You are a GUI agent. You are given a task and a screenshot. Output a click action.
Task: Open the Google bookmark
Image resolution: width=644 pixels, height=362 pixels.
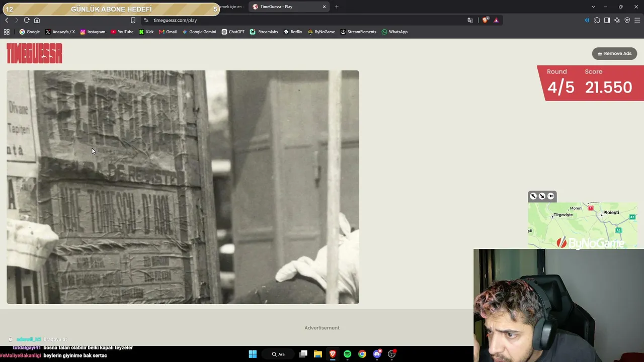(30, 32)
